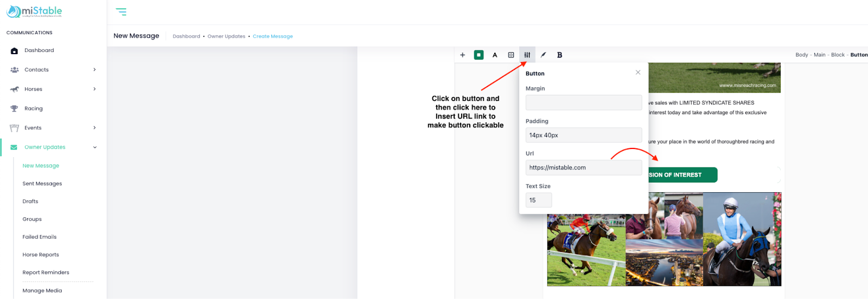Click the feather pen icon in toolbar
868x299 pixels.
coord(543,55)
